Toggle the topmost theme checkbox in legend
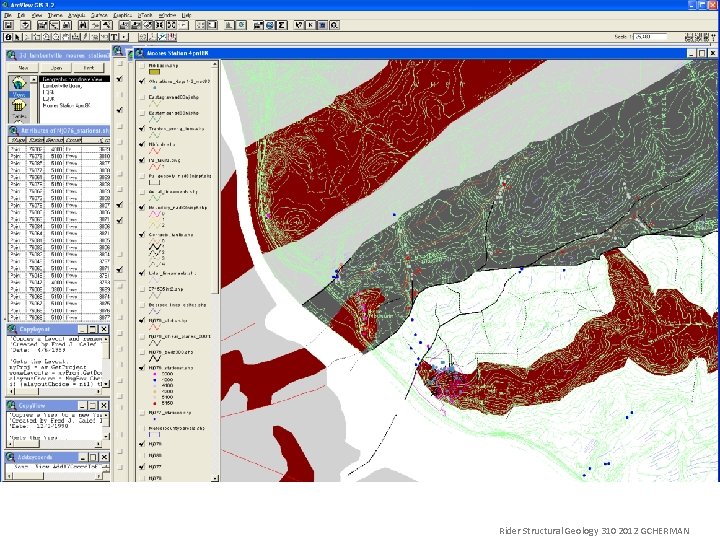 [x=142, y=66]
